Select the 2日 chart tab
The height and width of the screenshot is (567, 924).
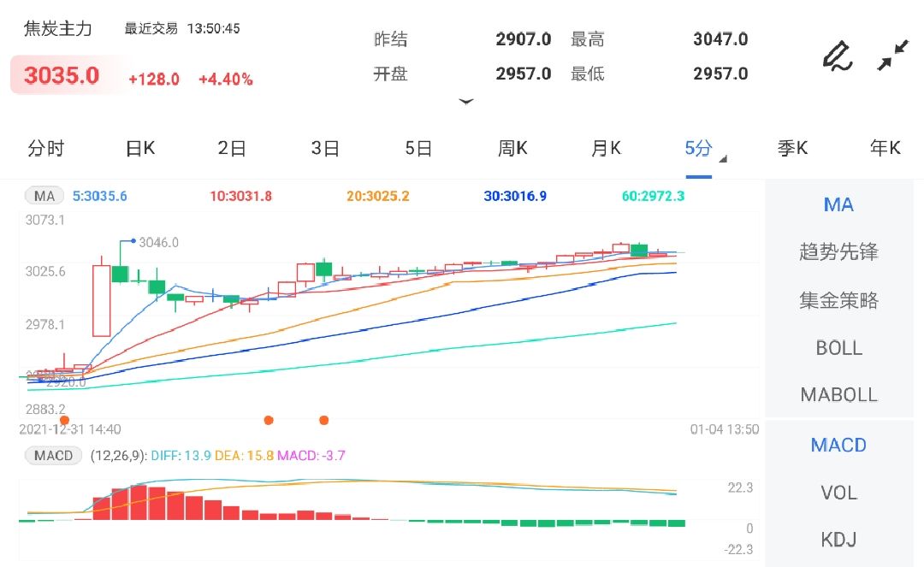(x=232, y=148)
